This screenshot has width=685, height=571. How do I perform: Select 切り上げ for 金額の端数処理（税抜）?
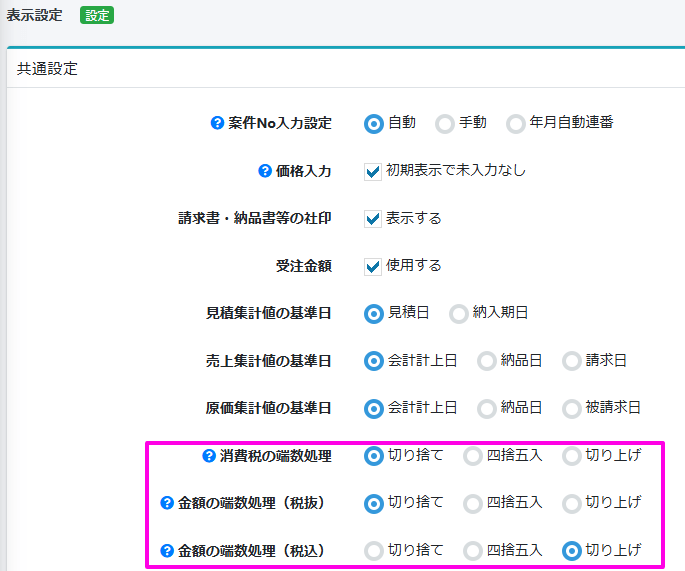(571, 504)
